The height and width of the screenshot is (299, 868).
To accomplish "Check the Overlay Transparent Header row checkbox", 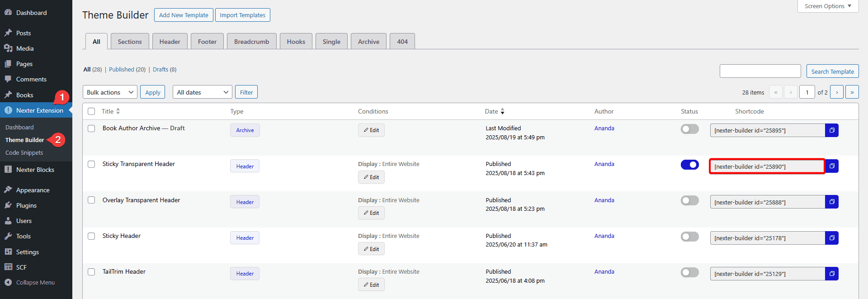I will click(x=91, y=200).
